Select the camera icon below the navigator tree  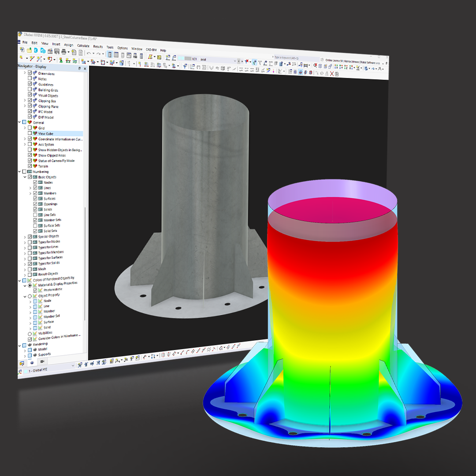point(42,362)
